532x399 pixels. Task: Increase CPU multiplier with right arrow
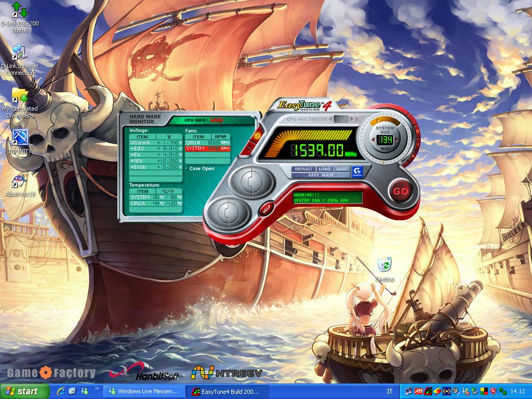point(352,119)
